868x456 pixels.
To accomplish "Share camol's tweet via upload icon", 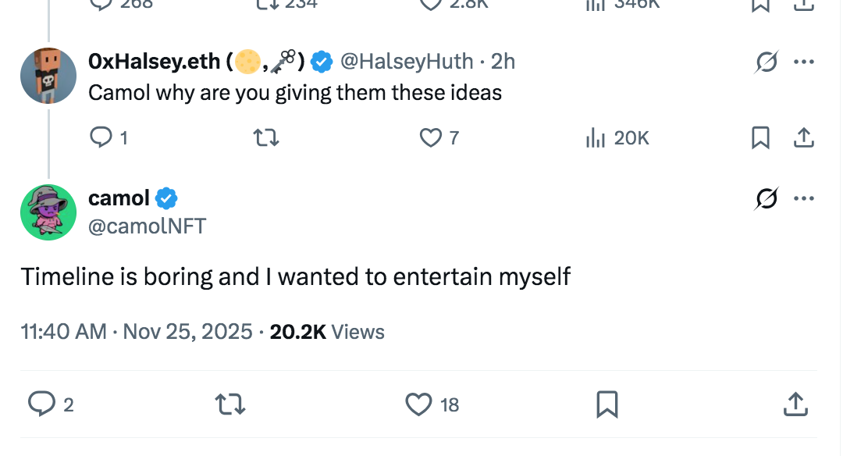I will tap(795, 404).
